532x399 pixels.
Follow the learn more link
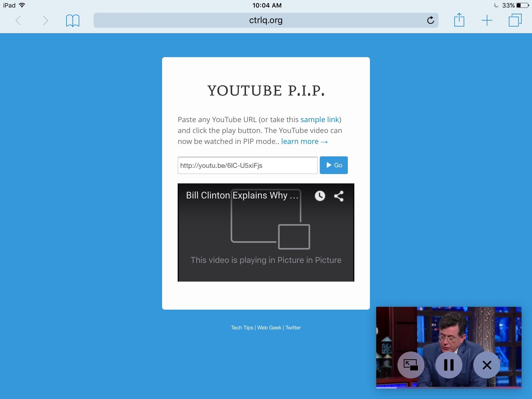304,141
